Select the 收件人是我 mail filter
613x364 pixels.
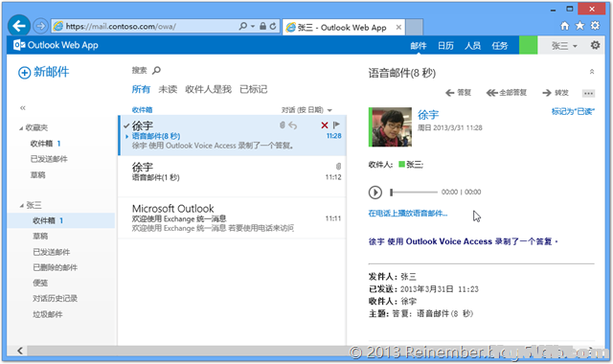(208, 89)
